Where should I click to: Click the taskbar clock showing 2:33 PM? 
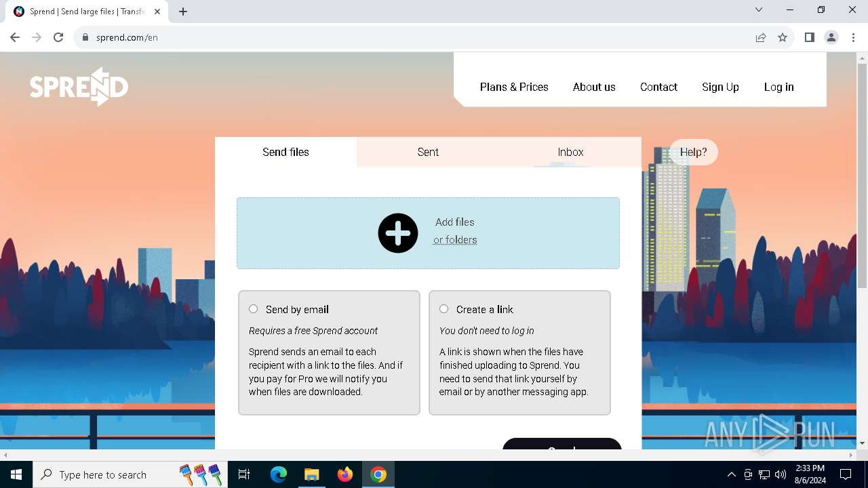[810, 474]
